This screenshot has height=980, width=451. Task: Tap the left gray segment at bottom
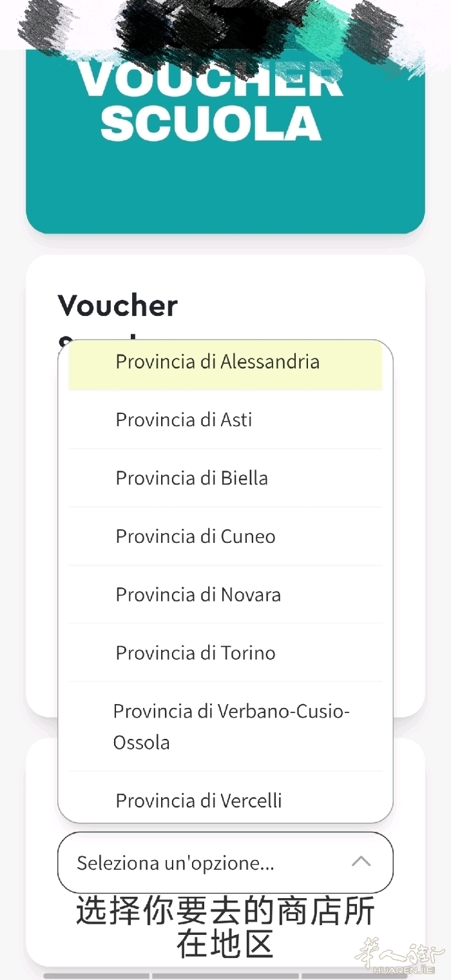[96, 976]
